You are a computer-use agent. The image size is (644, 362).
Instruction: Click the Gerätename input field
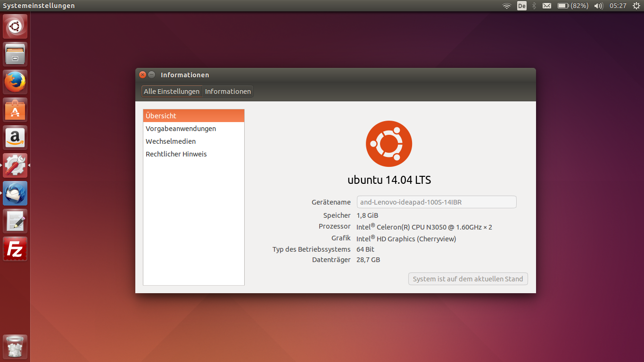(x=437, y=202)
